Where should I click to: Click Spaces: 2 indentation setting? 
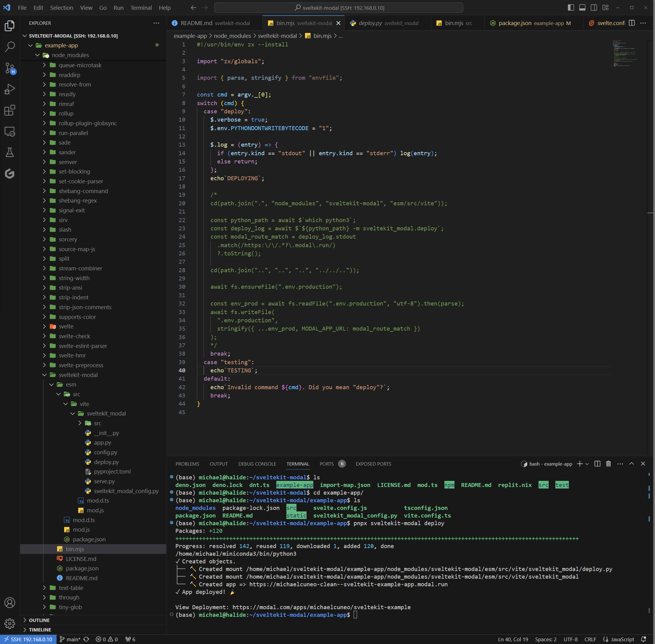[545, 639]
